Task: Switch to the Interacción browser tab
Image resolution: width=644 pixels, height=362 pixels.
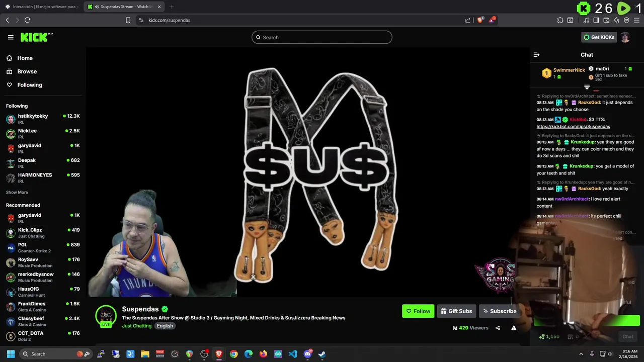Action: tap(42, 7)
